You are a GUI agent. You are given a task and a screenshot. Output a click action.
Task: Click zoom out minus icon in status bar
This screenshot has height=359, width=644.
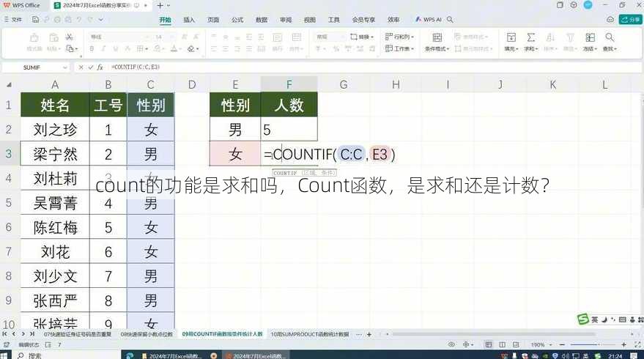click(562, 344)
